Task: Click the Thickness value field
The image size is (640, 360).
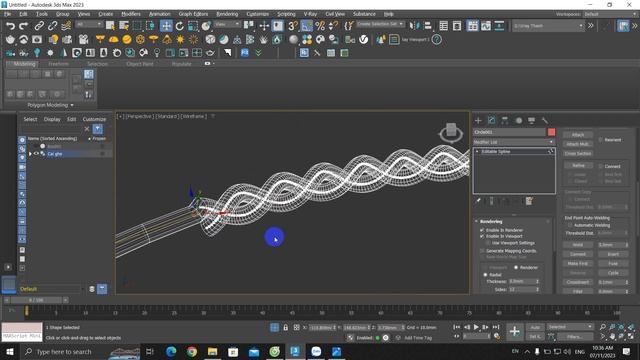Action: [522, 281]
